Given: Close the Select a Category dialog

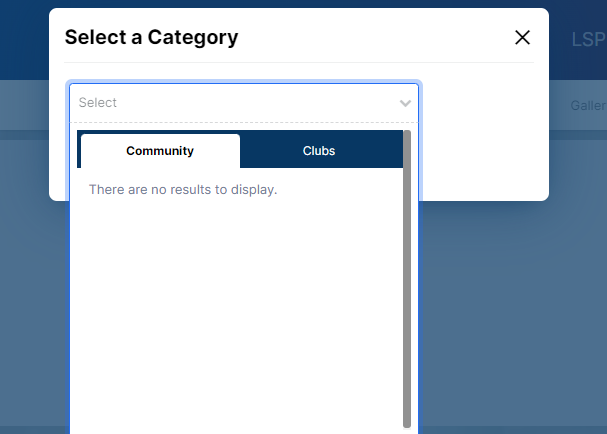Looking at the screenshot, I should pyautogui.click(x=522, y=38).
